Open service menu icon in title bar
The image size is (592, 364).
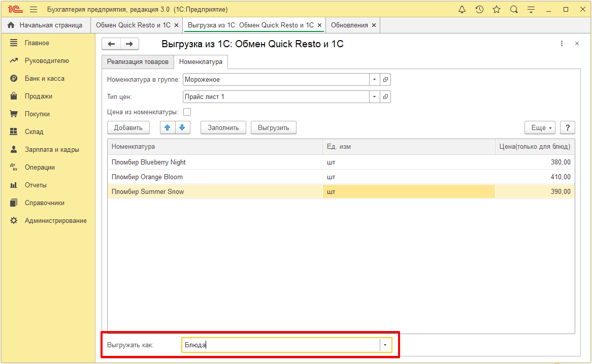pos(531,10)
